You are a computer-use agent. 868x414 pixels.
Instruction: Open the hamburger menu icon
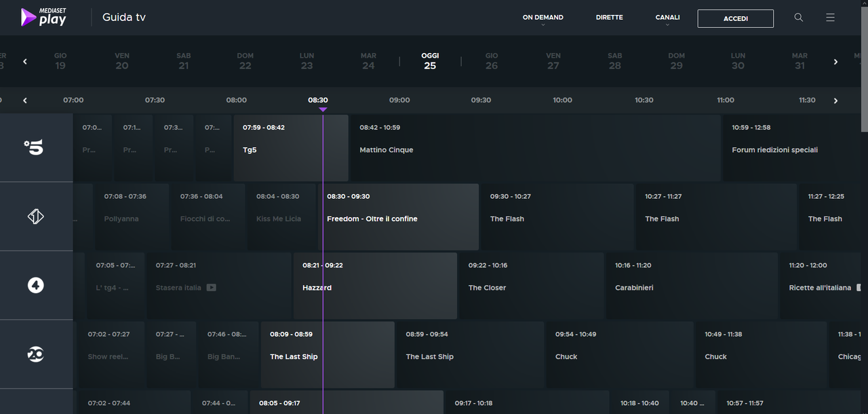tap(830, 18)
